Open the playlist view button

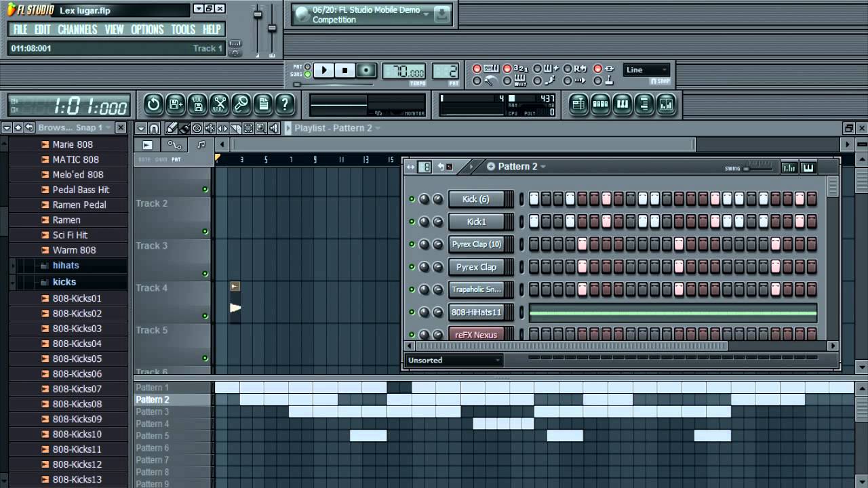pyautogui.click(x=578, y=104)
